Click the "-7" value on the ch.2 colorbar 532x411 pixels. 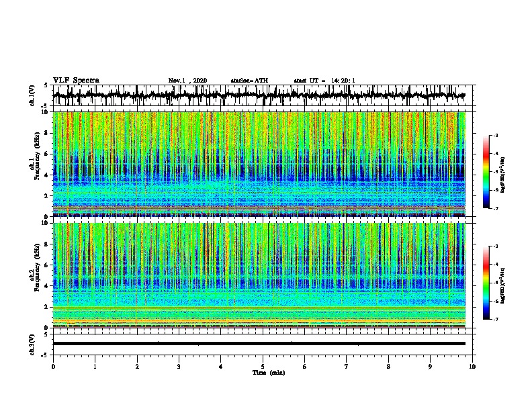495,319
